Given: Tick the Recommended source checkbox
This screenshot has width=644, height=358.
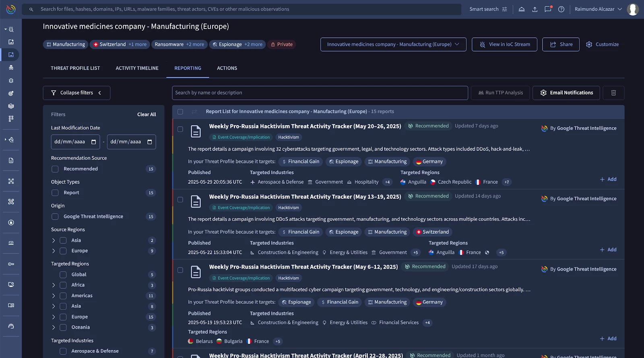Looking at the screenshot, I should tap(55, 169).
